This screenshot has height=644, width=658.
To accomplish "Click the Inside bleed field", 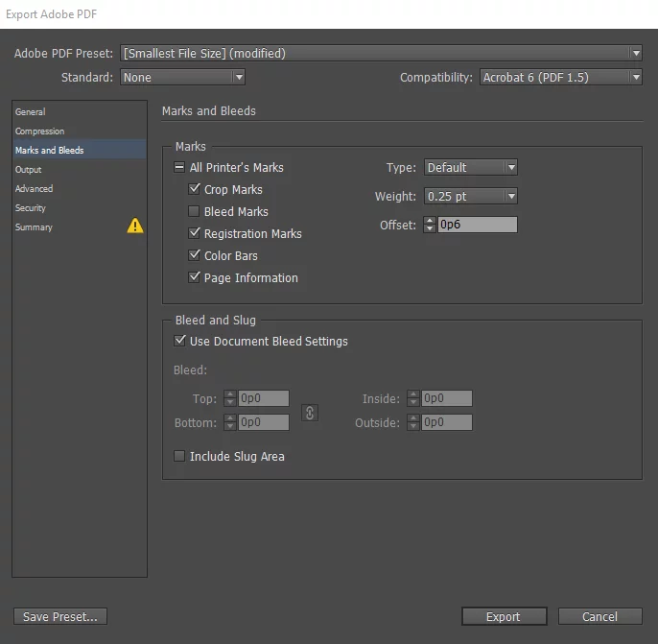I will click(447, 398).
